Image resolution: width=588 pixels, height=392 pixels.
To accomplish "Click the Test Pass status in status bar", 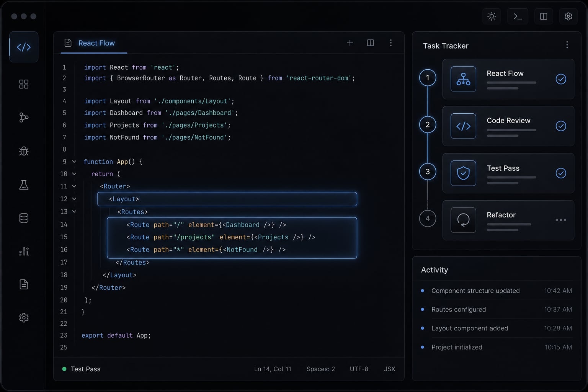I will [81, 369].
